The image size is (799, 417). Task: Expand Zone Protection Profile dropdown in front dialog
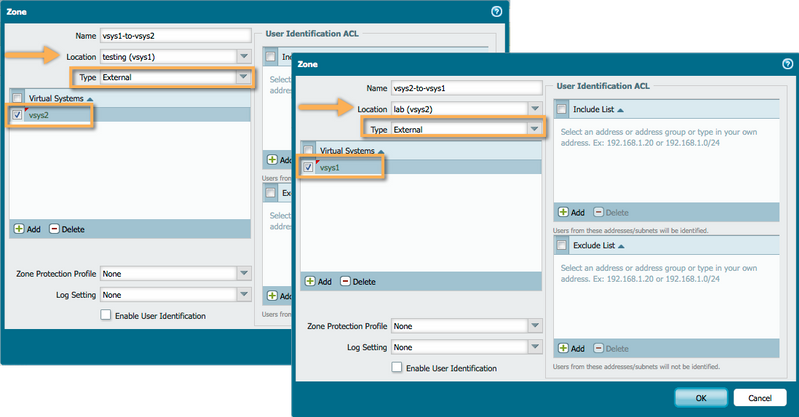coord(534,326)
